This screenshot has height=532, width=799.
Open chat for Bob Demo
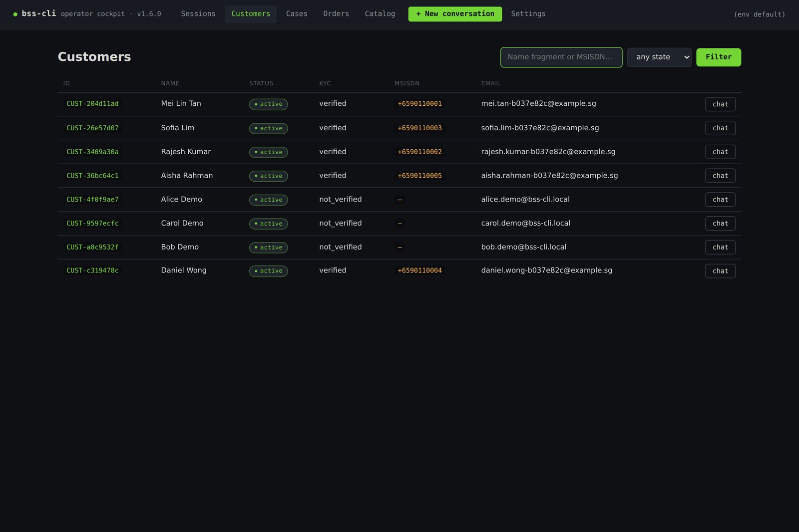point(720,247)
